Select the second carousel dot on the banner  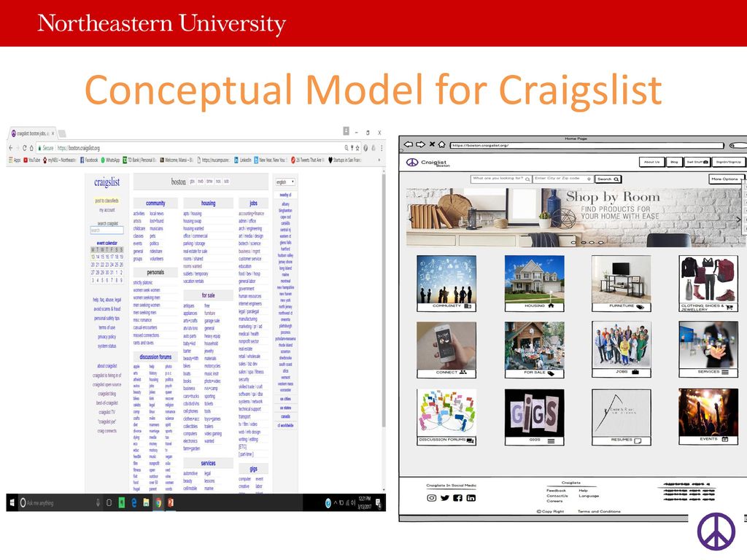[x=583, y=242]
